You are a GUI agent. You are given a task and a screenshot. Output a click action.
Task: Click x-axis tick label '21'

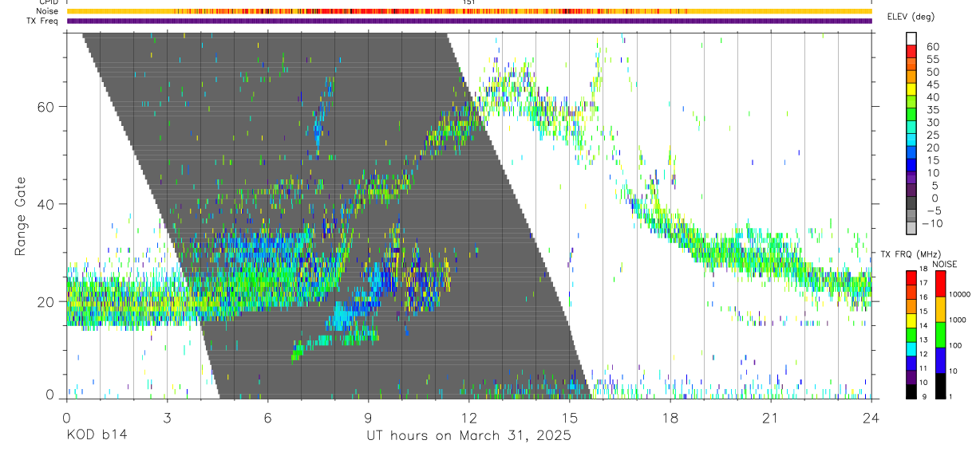click(770, 418)
